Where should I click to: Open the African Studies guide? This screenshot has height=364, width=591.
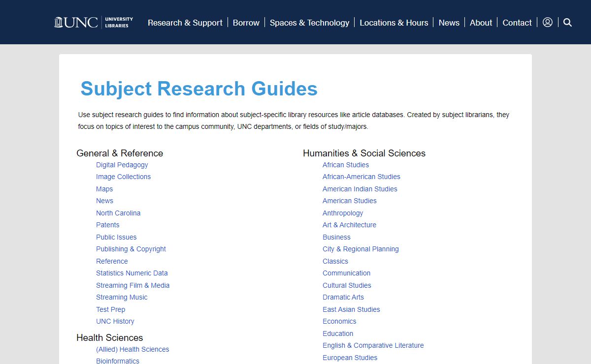tap(346, 165)
